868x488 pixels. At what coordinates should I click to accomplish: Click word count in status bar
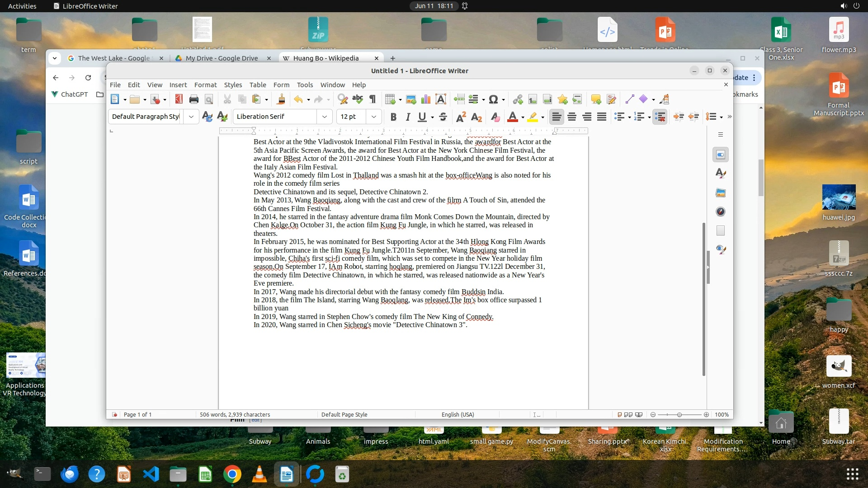click(235, 414)
